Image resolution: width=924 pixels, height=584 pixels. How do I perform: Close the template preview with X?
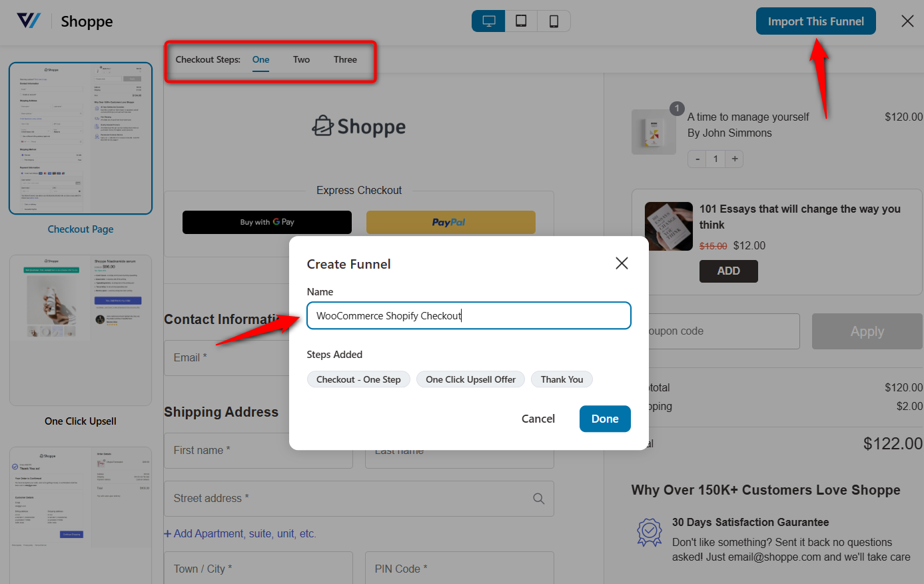[x=907, y=21]
